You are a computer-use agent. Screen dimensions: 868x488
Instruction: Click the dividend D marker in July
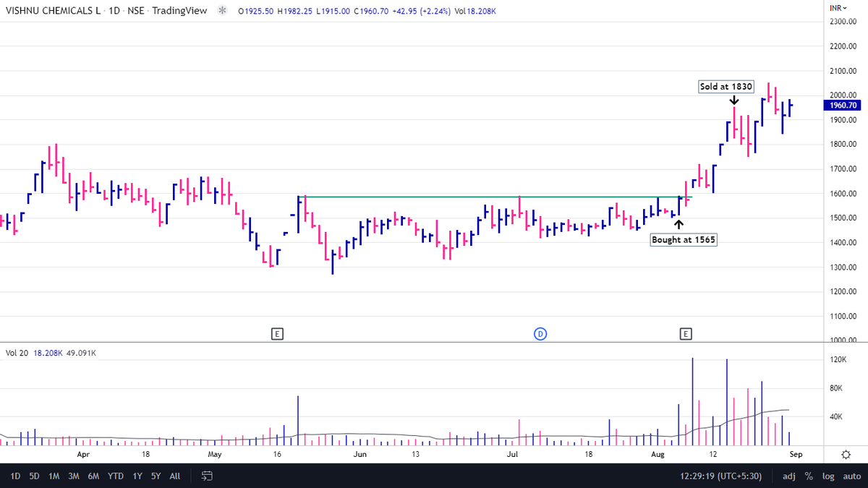click(540, 333)
